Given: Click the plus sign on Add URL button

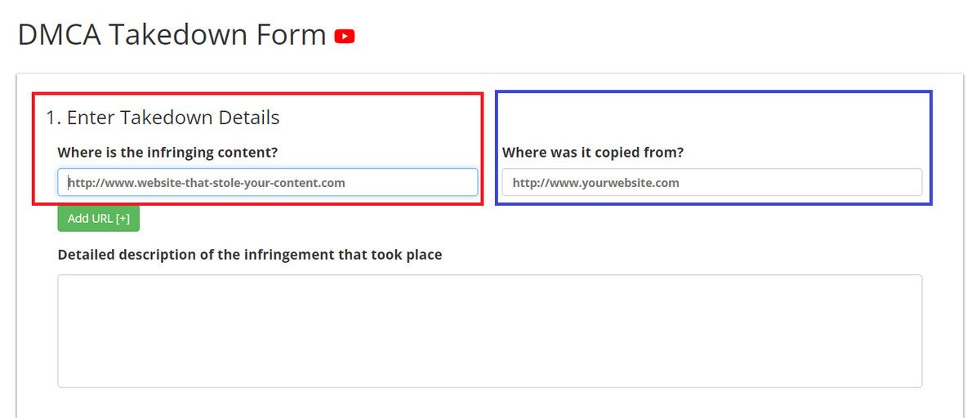Looking at the screenshot, I should click(122, 219).
